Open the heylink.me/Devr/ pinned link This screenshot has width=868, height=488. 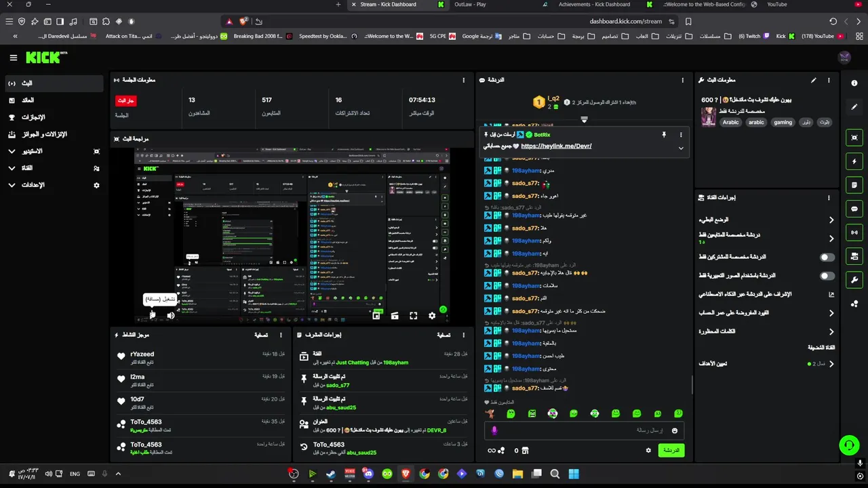[556, 146]
